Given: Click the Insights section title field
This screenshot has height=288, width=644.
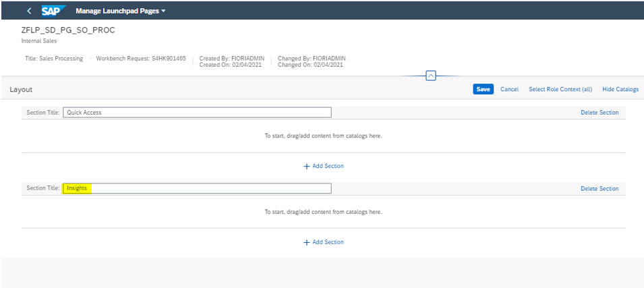Looking at the screenshot, I should pyautogui.click(x=197, y=188).
